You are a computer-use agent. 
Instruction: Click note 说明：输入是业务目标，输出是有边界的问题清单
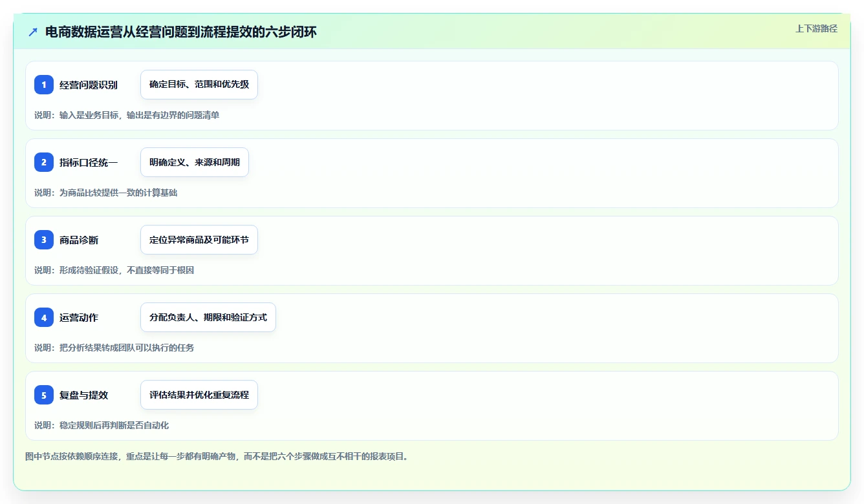tap(127, 115)
